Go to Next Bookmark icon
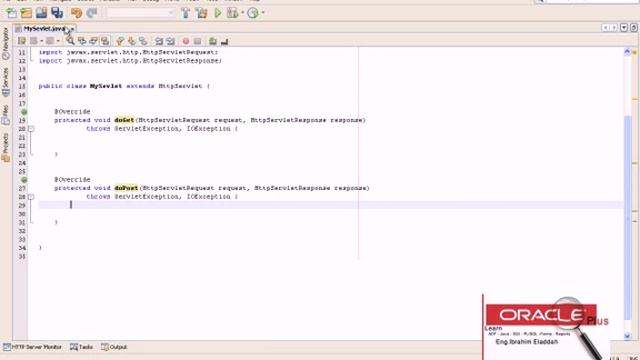Image resolution: width=640 pixels, height=360 pixels. click(x=131, y=41)
